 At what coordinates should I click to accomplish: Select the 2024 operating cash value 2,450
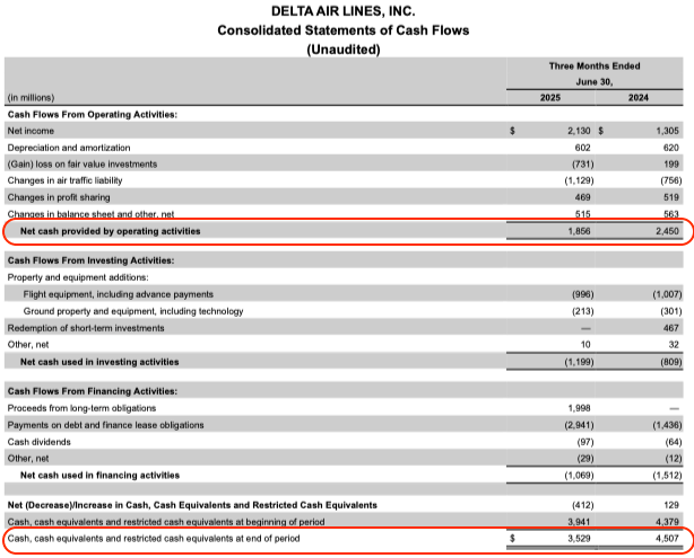(x=664, y=231)
